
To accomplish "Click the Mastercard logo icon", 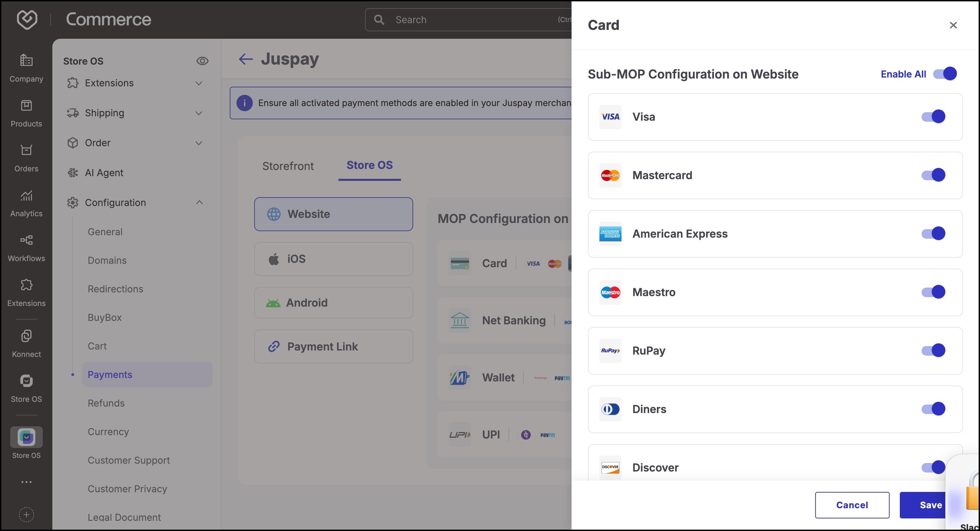I will click(610, 175).
